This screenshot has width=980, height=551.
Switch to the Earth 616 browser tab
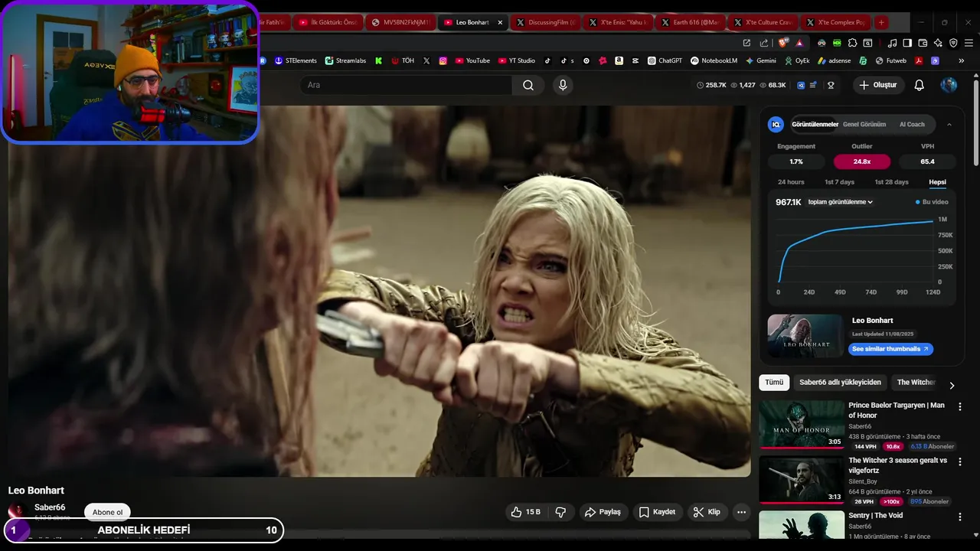691,22
